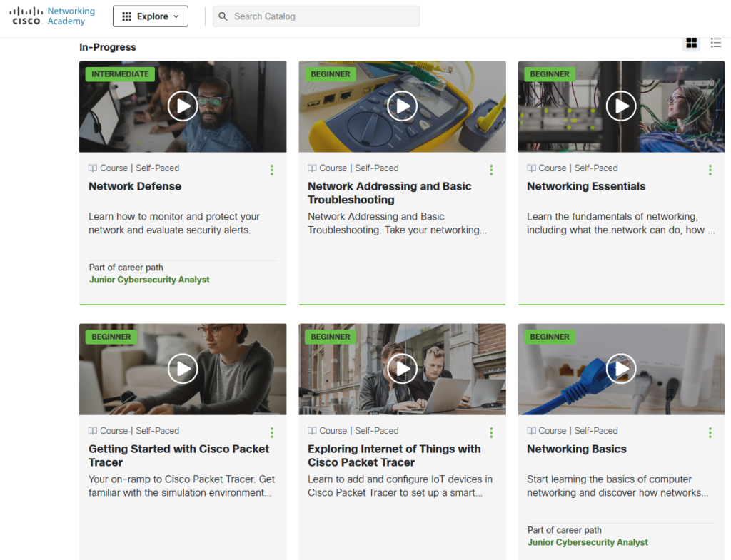Click the book icon on Network Addressing card
The image size is (731, 560).
tap(312, 168)
